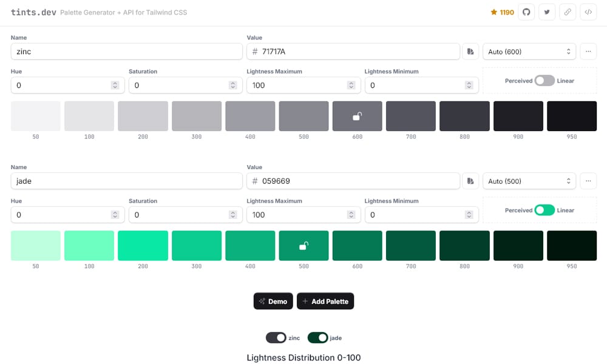The image size is (607, 364).
Task: Open the more options (...) menu for jade
Action: tap(588, 181)
